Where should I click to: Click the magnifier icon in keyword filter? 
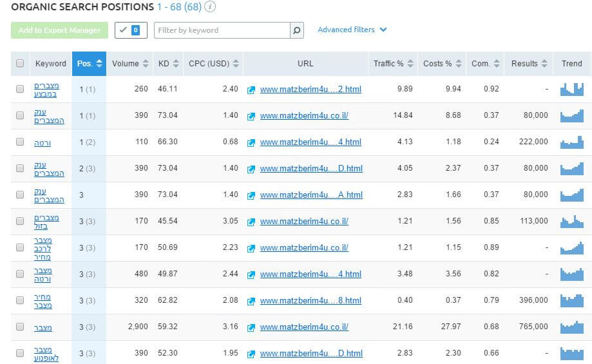point(297,30)
